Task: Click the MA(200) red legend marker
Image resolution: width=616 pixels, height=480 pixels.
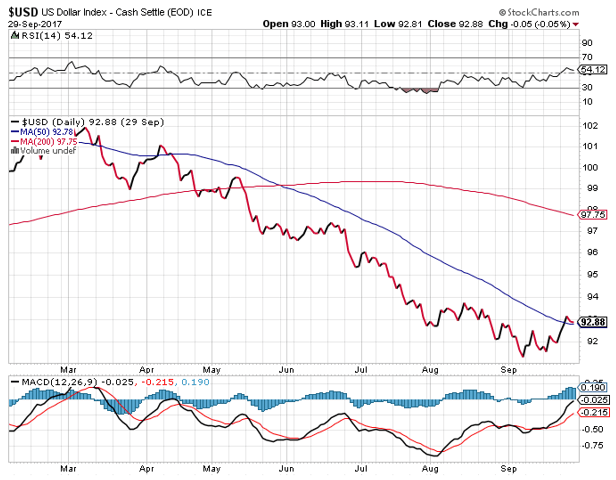Action: tap(13, 141)
